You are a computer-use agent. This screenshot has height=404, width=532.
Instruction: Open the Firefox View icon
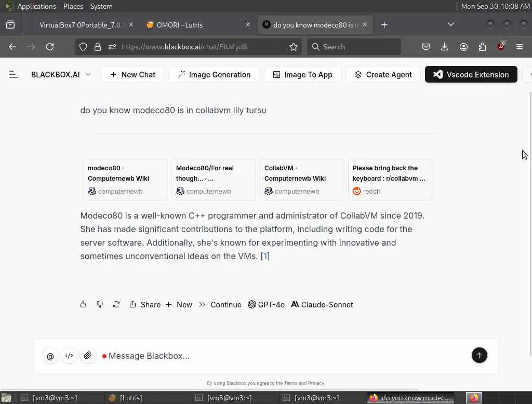[x=10, y=25]
